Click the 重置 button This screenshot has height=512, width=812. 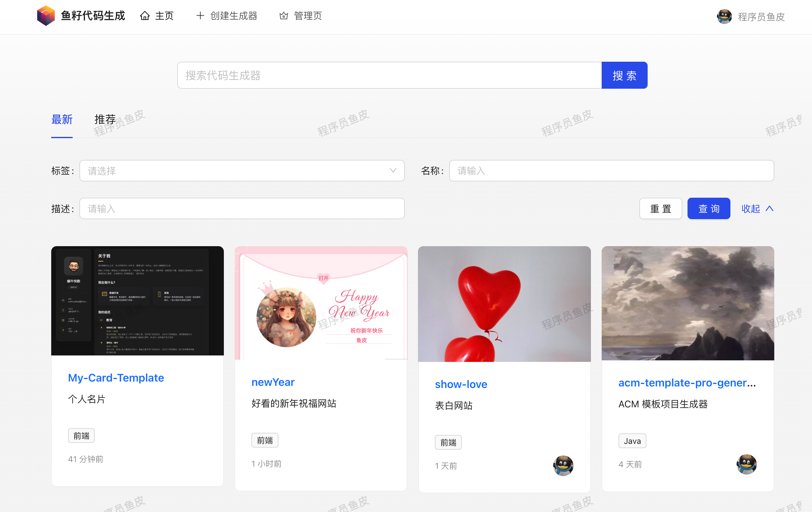[660, 209]
